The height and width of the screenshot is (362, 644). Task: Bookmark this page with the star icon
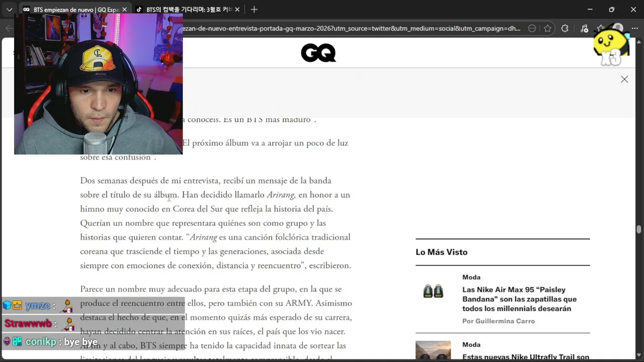548,29
